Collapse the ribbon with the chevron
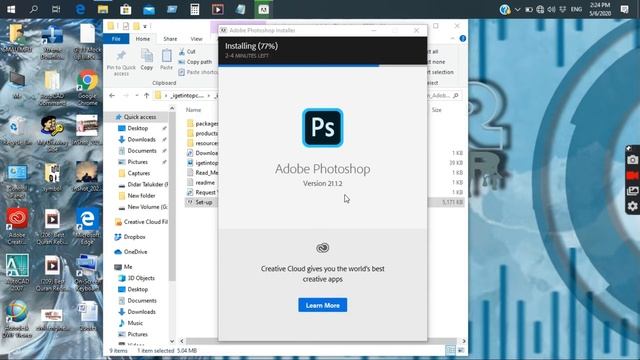The height and width of the screenshot is (360, 640). (x=452, y=38)
